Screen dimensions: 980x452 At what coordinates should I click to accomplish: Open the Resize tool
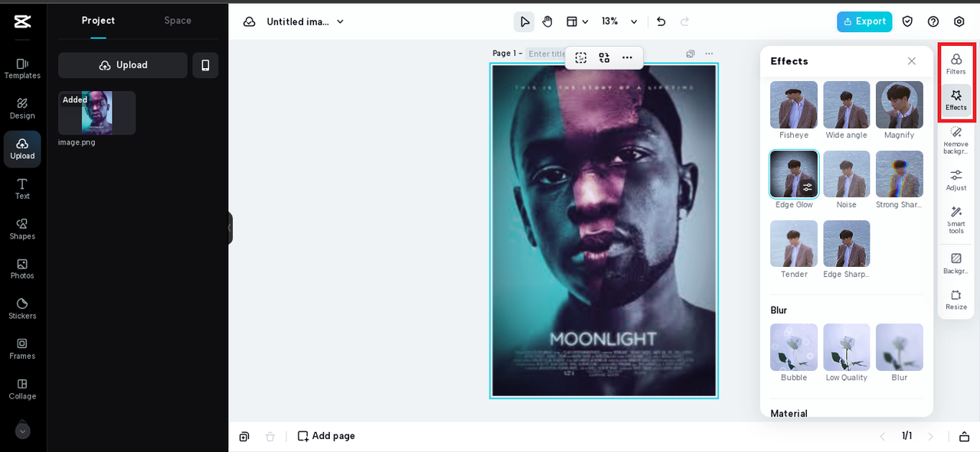(956, 299)
